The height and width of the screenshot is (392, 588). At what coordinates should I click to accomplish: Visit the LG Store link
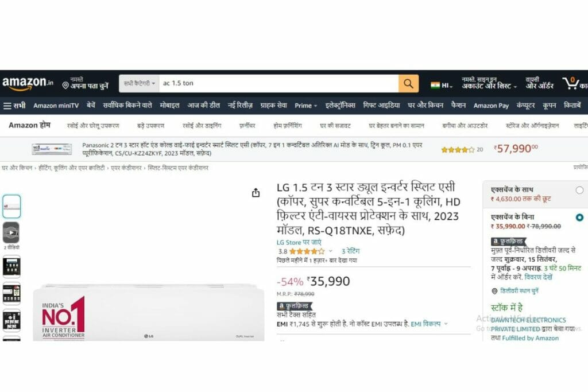pyautogui.click(x=299, y=242)
